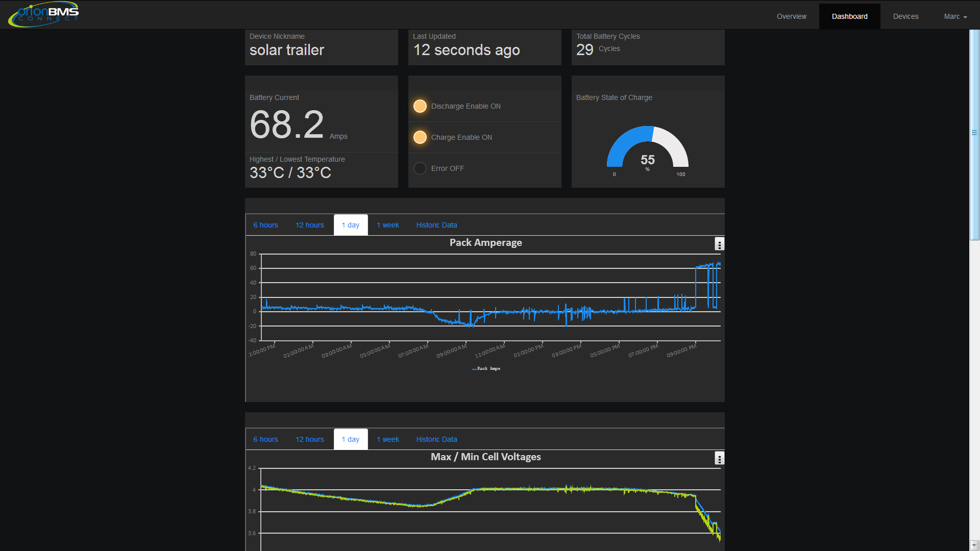Open the Devices page
This screenshot has width=980, height=551.
905,16
